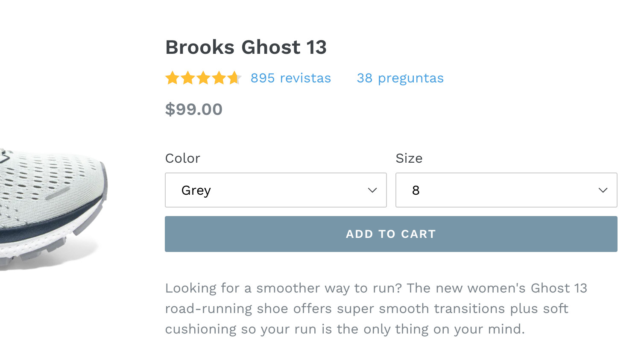Click the Brooks Ghost 13 product title
Image resolution: width=644 pixels, height=357 pixels.
246,47
